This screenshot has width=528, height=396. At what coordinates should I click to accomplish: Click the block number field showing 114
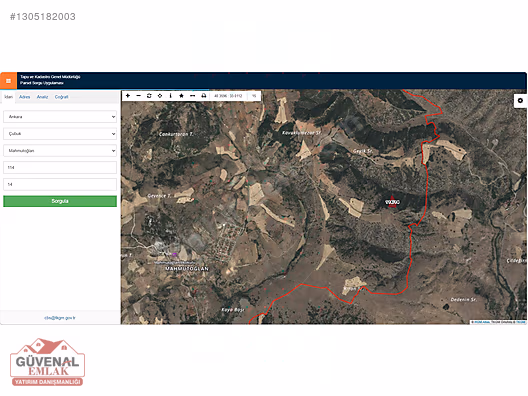60,167
